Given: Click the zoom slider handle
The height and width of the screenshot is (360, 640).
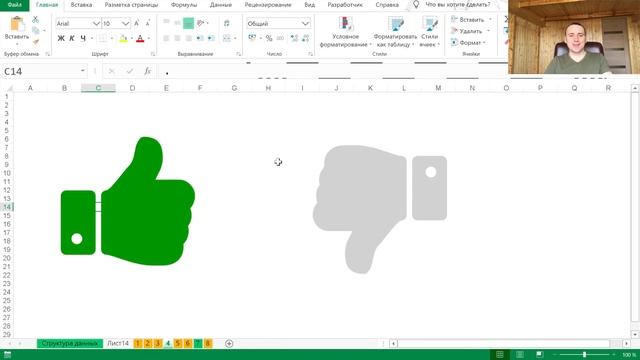Looking at the screenshot, I should point(584,355).
